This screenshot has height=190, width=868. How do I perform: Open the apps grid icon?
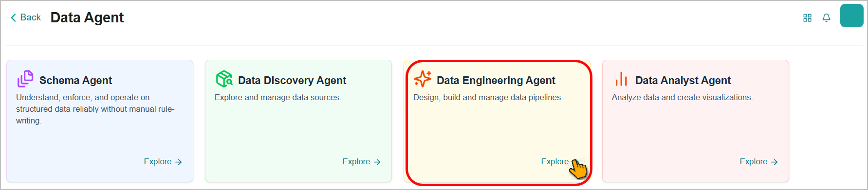(x=807, y=18)
